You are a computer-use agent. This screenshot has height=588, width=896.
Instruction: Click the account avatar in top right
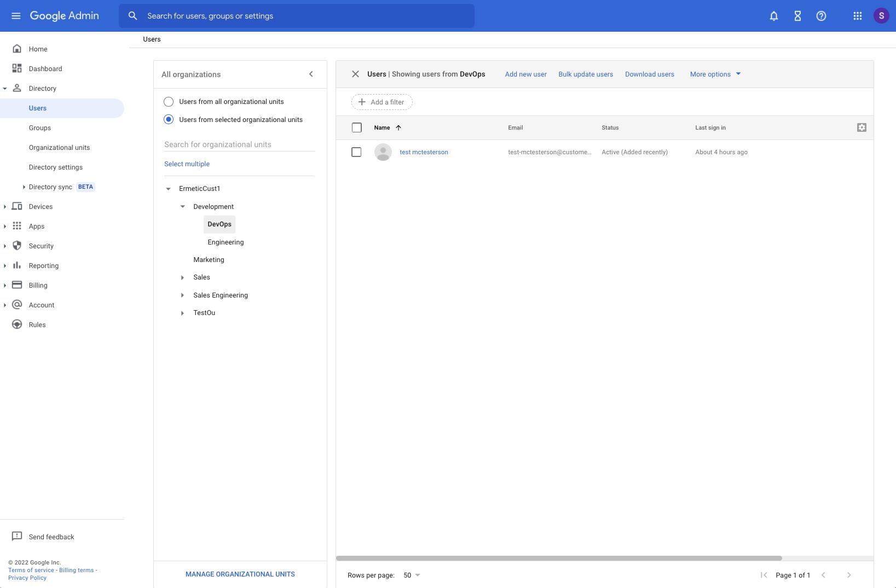pos(881,15)
